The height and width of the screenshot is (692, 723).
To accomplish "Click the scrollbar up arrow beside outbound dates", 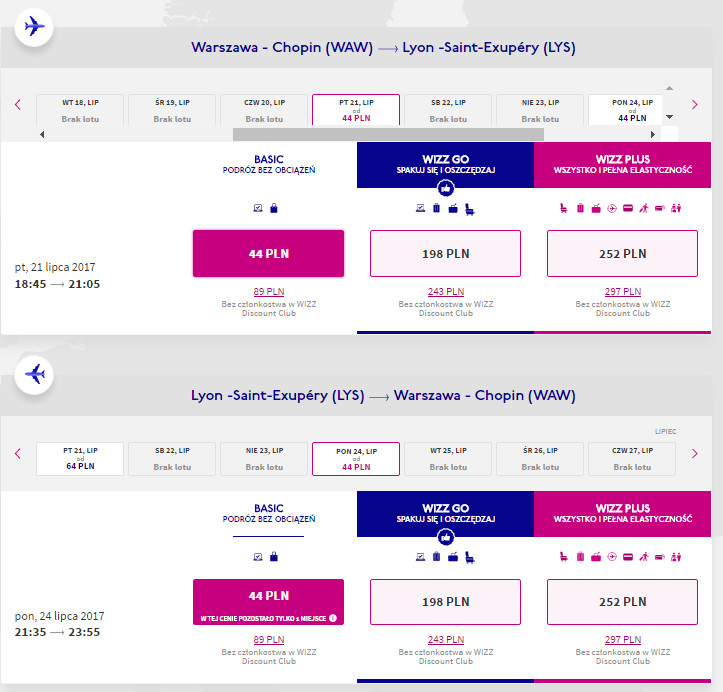I will (x=670, y=88).
